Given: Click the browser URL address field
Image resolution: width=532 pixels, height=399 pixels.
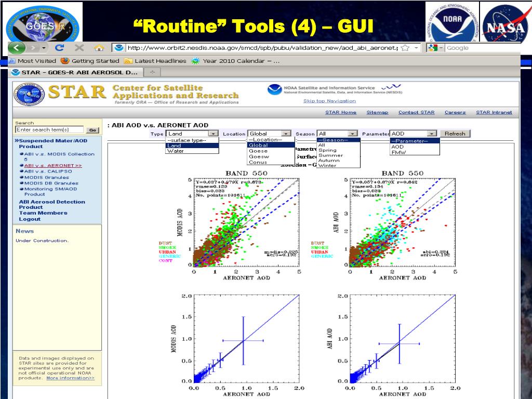Looking at the screenshot, I should [x=262, y=48].
